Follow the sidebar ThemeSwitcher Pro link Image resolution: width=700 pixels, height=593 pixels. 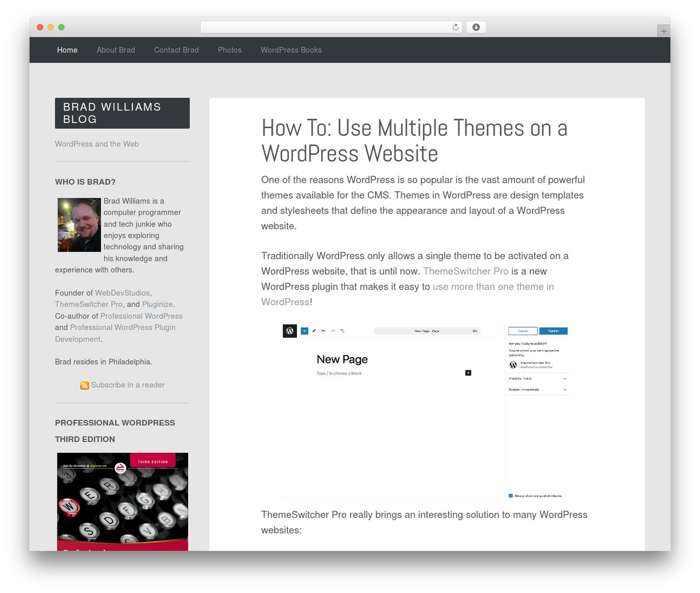point(89,304)
